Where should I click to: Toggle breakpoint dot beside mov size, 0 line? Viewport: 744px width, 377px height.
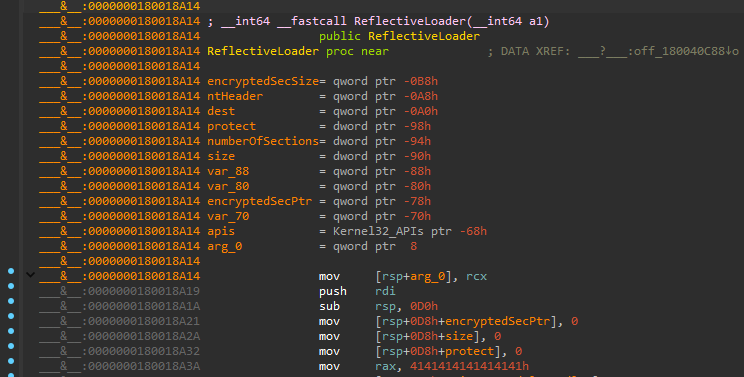11,331
